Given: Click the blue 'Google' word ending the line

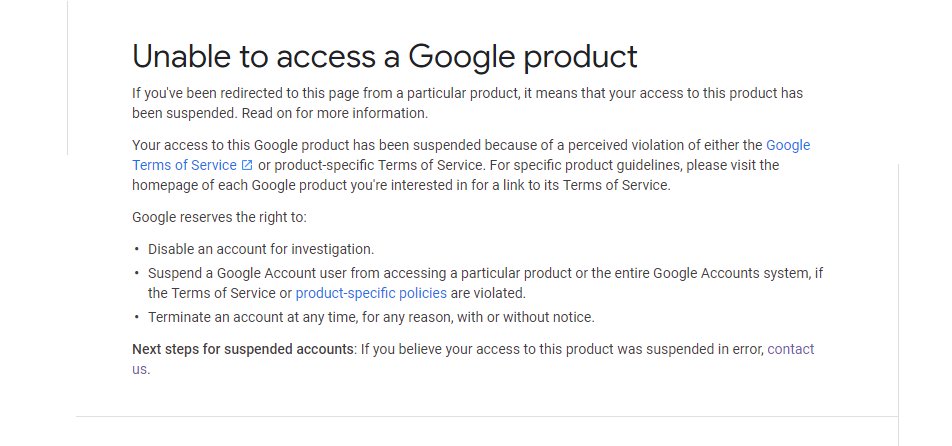Looking at the screenshot, I should coord(788,146).
